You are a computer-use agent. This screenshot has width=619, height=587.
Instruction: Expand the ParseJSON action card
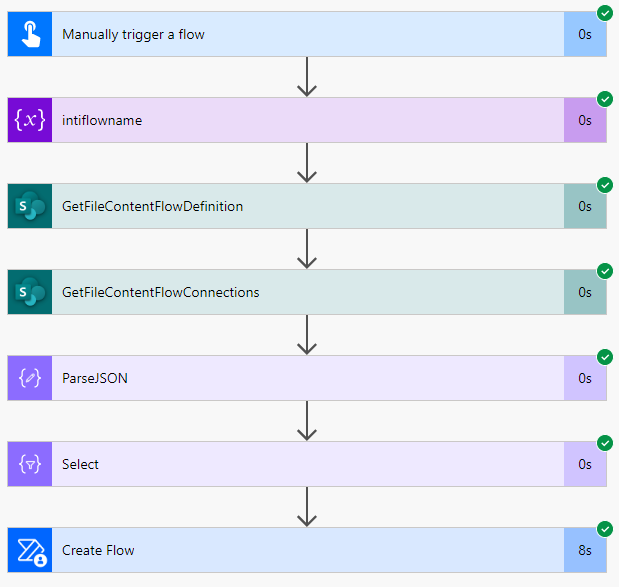(x=300, y=378)
